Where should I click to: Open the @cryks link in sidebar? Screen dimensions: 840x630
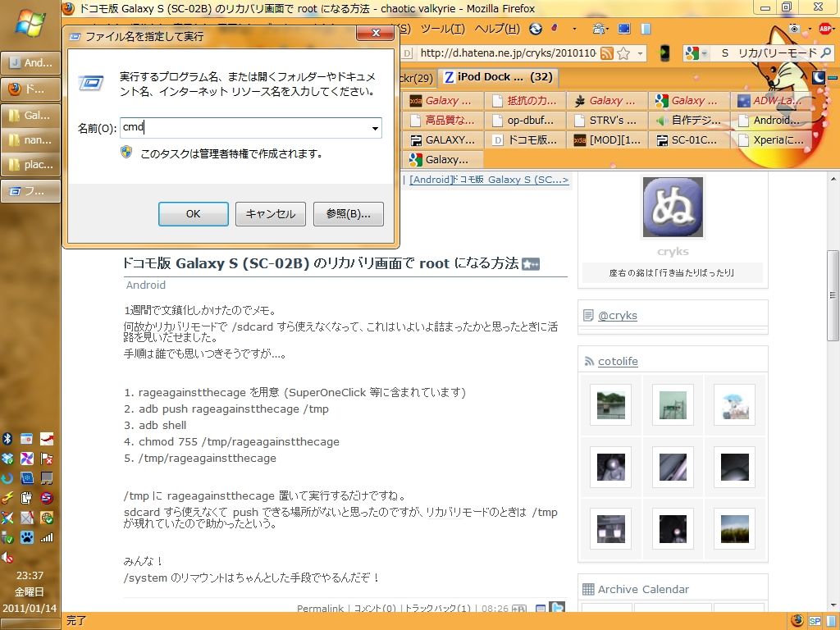tap(617, 316)
